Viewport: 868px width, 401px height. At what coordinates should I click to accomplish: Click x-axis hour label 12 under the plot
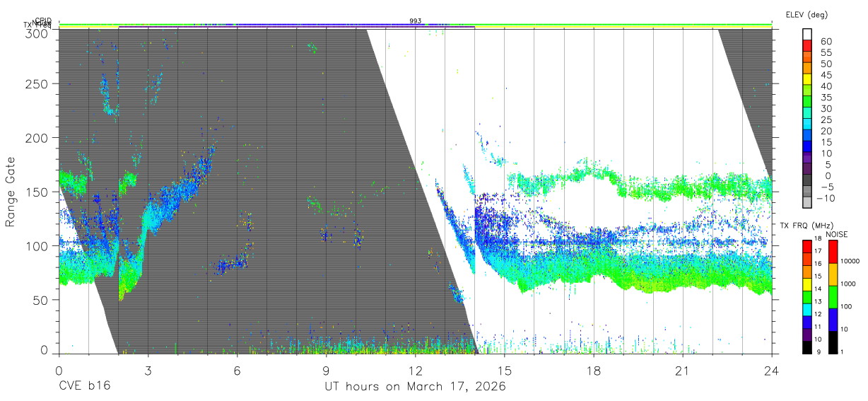click(415, 371)
